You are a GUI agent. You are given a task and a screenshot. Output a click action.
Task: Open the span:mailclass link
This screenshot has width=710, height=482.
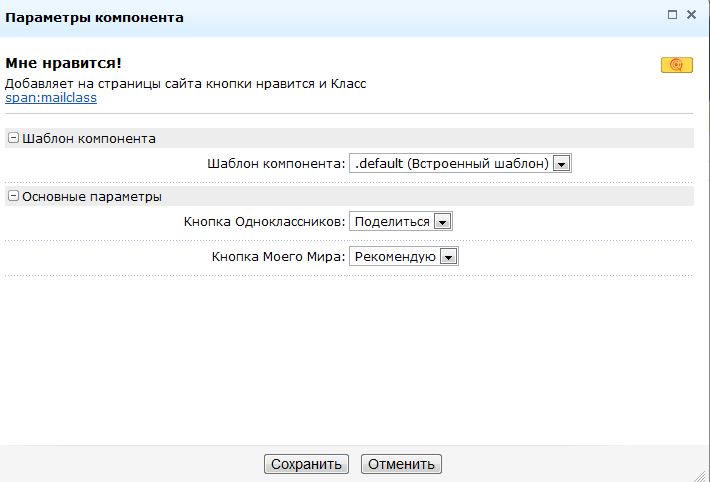[51, 98]
